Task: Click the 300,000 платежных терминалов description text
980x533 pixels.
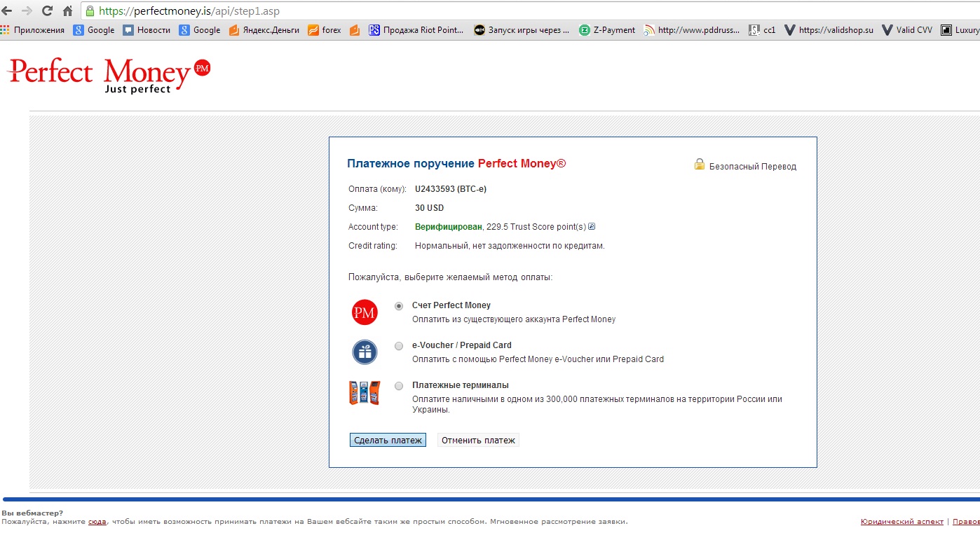Action: tap(597, 404)
